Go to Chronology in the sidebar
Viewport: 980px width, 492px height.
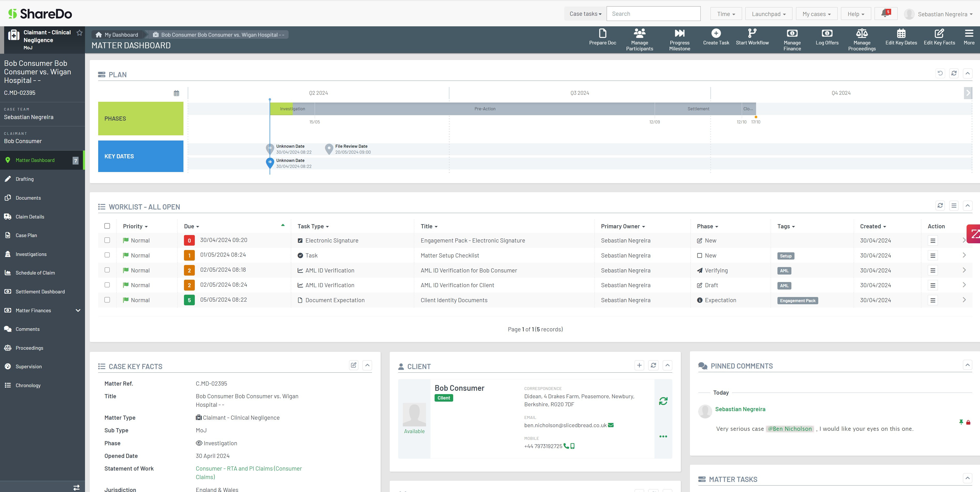click(x=28, y=386)
